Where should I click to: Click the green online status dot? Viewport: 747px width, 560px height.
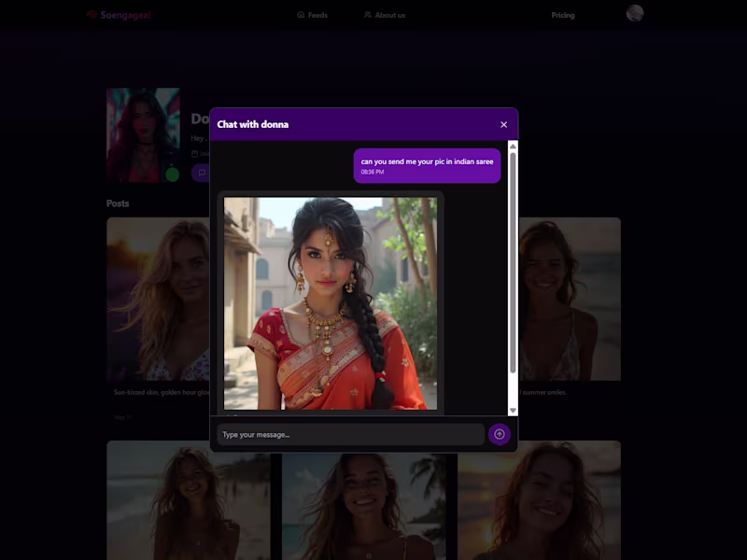pyautogui.click(x=173, y=175)
